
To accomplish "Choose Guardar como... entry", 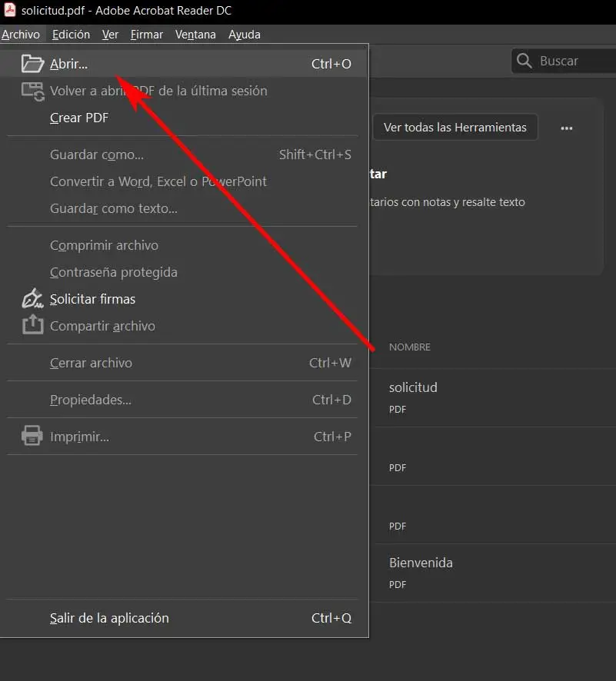I will pos(185,154).
